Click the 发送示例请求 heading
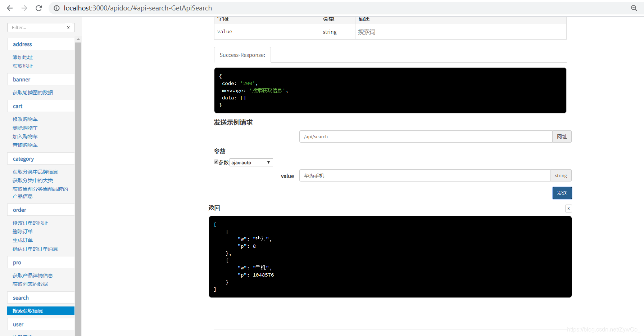 [233, 122]
